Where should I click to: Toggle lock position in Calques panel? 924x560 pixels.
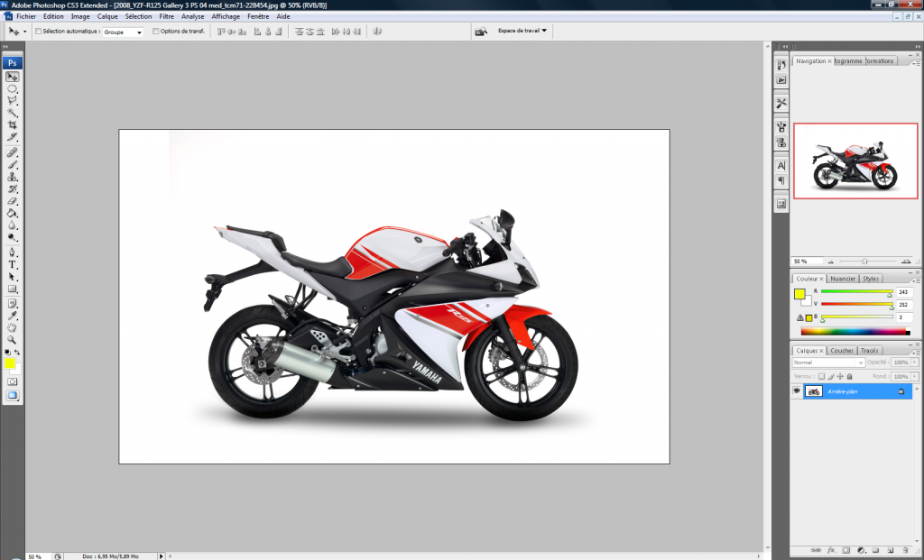[840, 376]
